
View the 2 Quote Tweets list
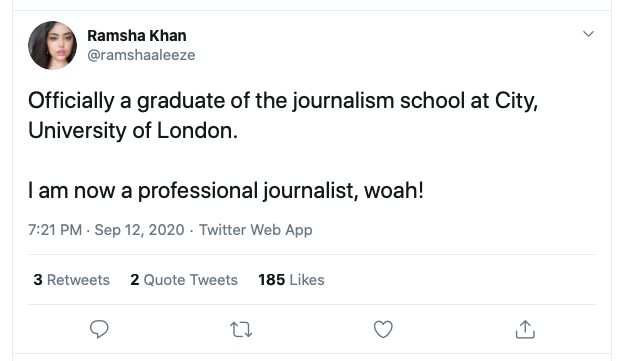(184, 280)
